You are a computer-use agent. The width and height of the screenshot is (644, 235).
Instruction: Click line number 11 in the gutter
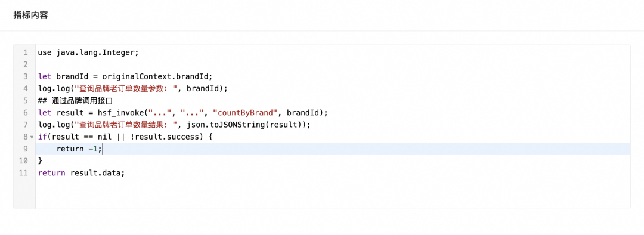coord(23,172)
